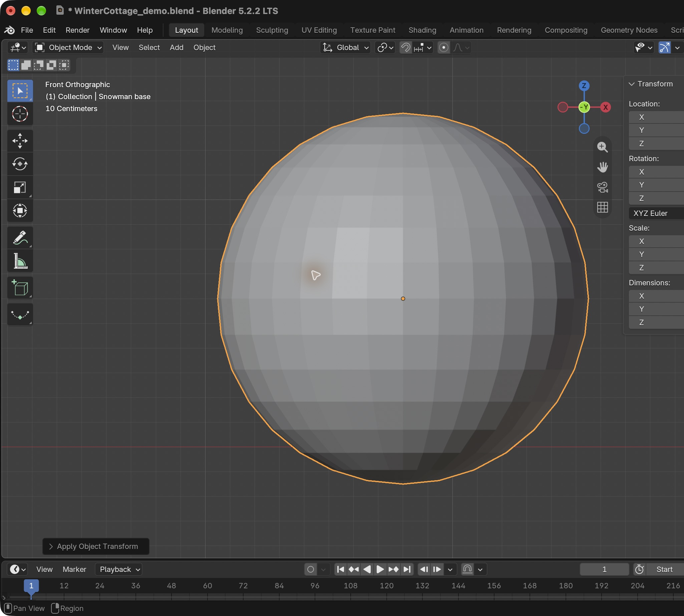684x616 pixels.
Task: Click the bottom tool in left toolbar
Action: [x=20, y=314]
